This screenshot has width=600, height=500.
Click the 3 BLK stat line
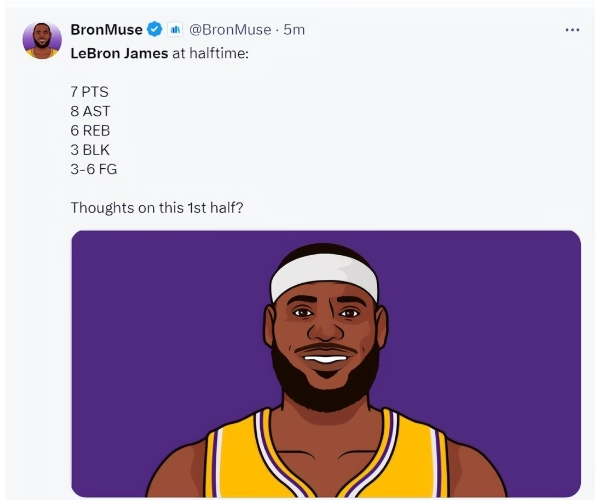pyautogui.click(x=90, y=150)
